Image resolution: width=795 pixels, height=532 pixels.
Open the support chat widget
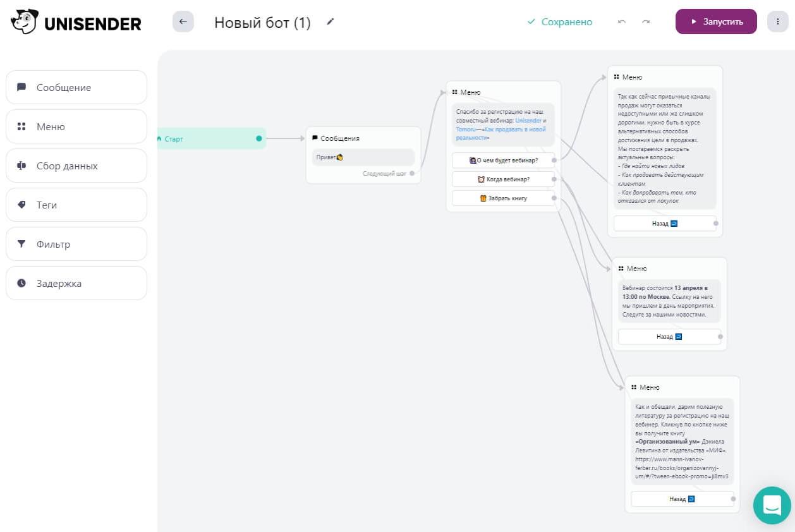[772, 505]
